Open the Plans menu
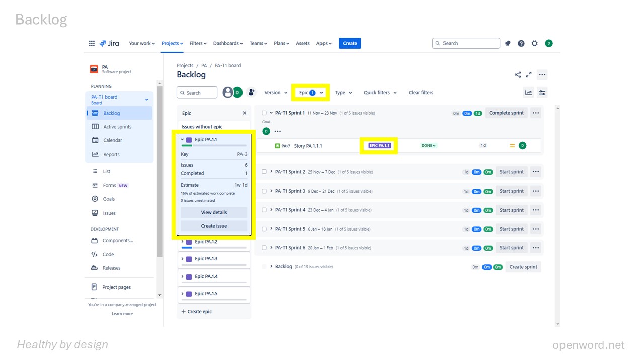This screenshot has width=644, height=362. 281,43
